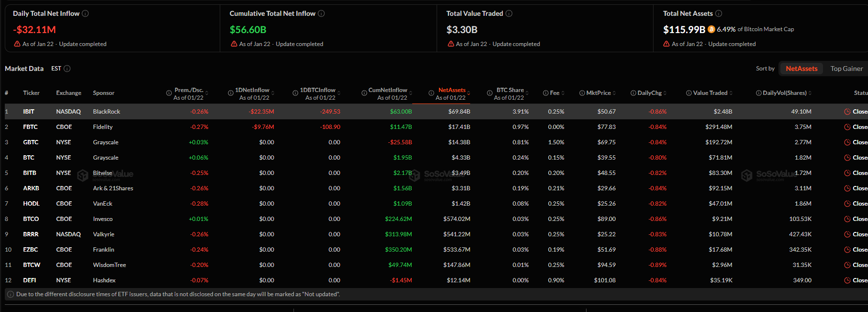868x312 pixels.
Task: Click info icon next to Cumulative Total Net Inflow
Action: (x=321, y=13)
